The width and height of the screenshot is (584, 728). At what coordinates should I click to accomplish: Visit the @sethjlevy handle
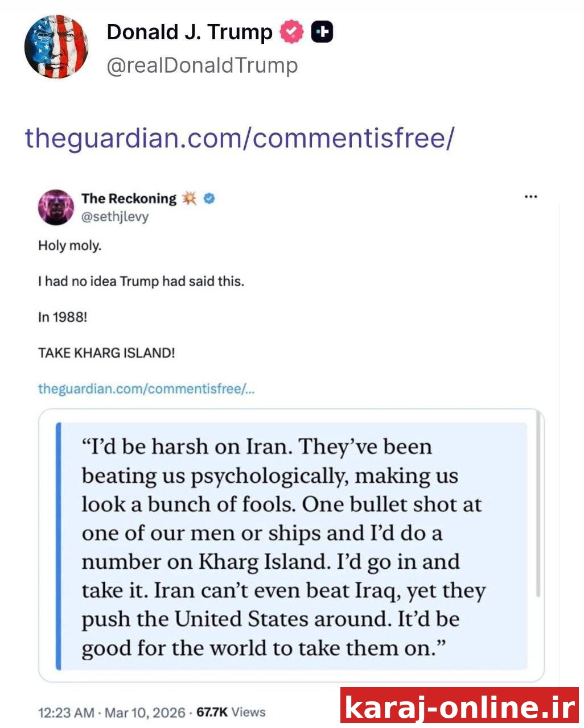coord(114,217)
